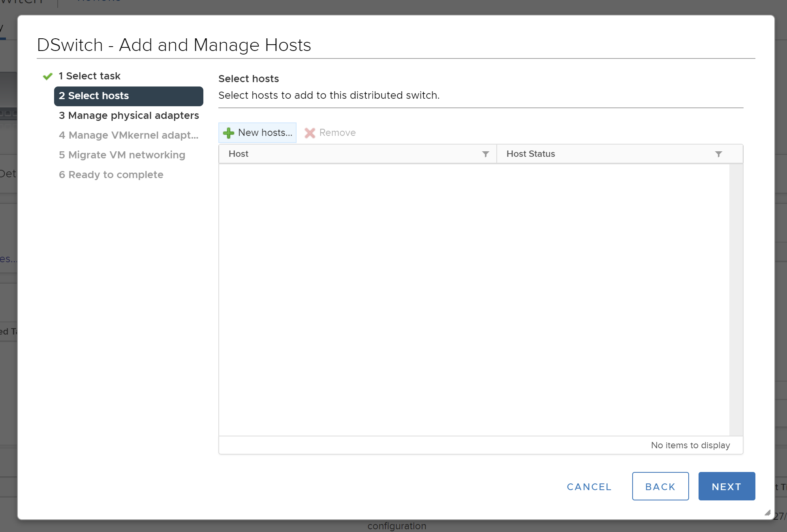Open step 3 Manage physical adapters
Viewport: 787px width, 532px height.
129,115
